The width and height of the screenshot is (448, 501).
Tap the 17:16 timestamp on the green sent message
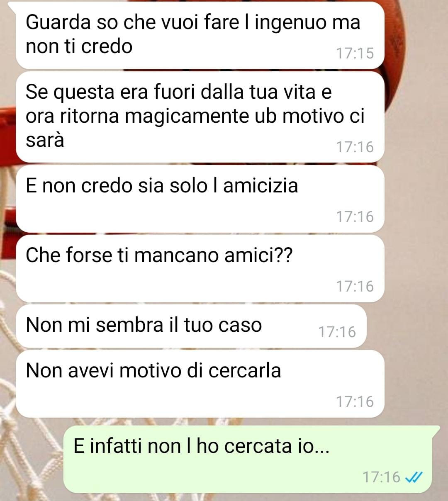click(x=381, y=477)
